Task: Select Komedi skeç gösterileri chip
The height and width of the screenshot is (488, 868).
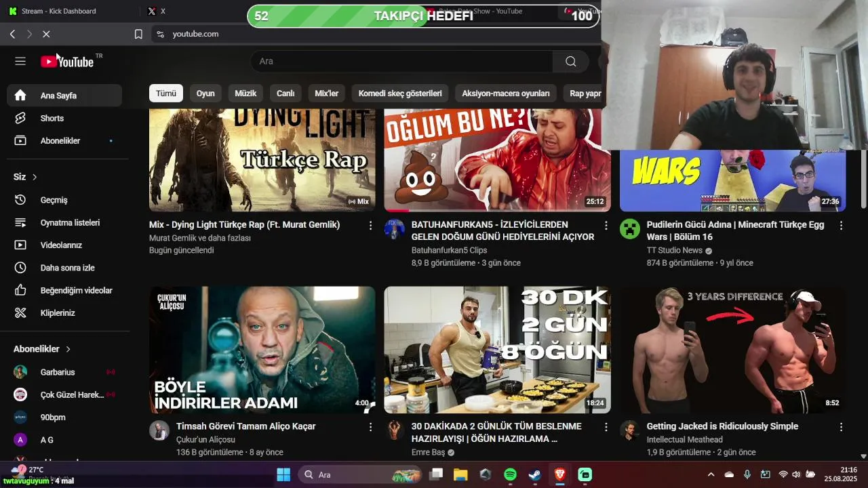Action: 400,94
